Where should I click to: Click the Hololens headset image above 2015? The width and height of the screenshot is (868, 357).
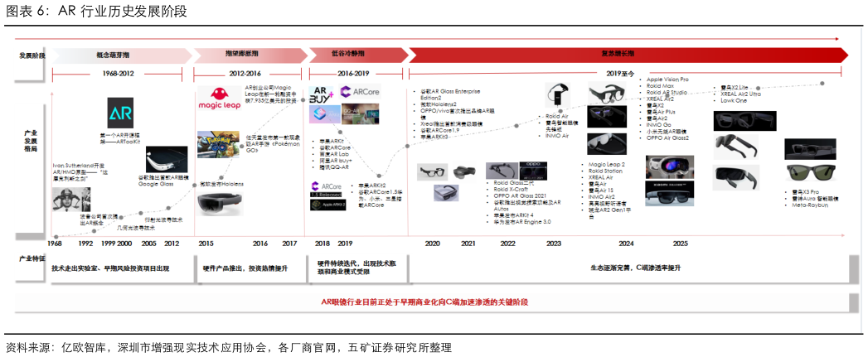(x=220, y=203)
